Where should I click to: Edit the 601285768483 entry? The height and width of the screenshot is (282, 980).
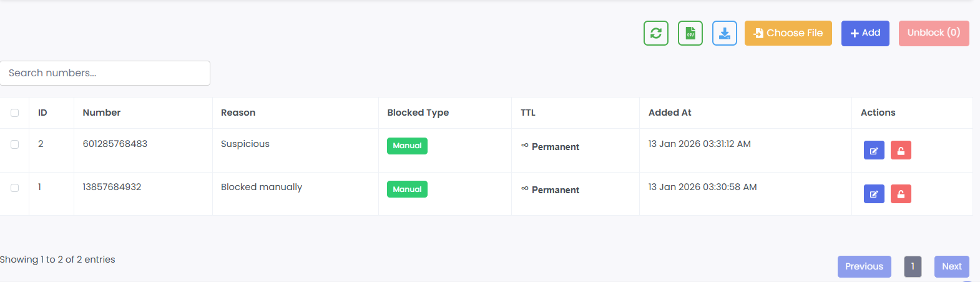(x=874, y=151)
